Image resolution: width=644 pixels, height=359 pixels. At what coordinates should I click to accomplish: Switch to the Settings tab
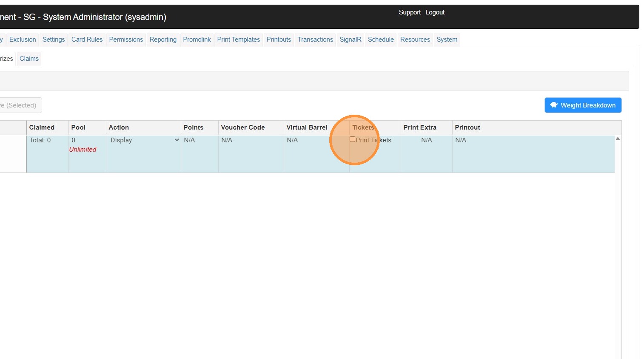(x=54, y=40)
